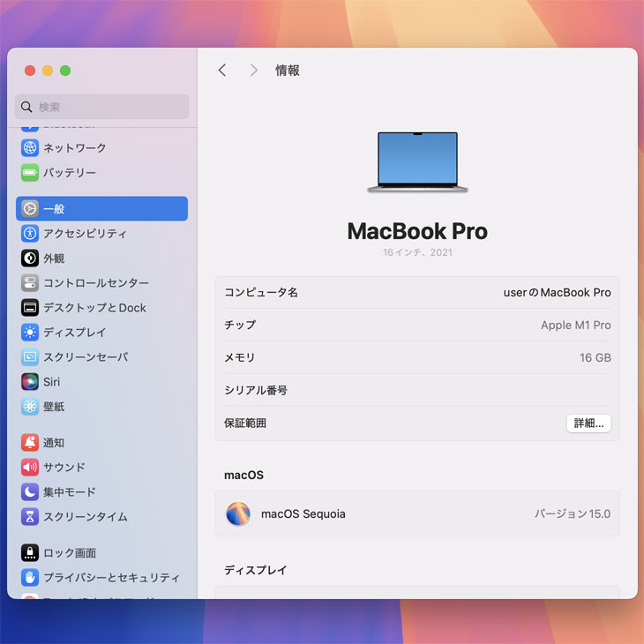Click the 外観 appearance icon

(30, 258)
